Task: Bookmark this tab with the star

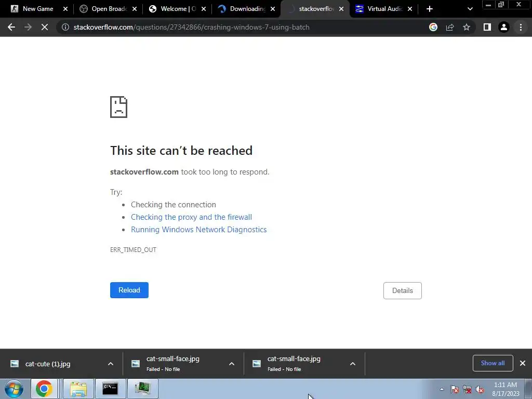Action: 467,27
